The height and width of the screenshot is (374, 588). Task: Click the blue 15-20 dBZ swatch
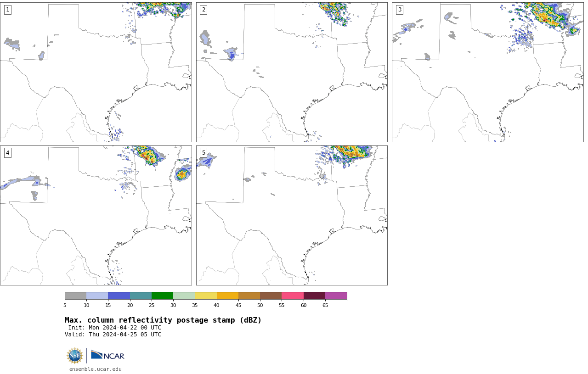tap(119, 296)
